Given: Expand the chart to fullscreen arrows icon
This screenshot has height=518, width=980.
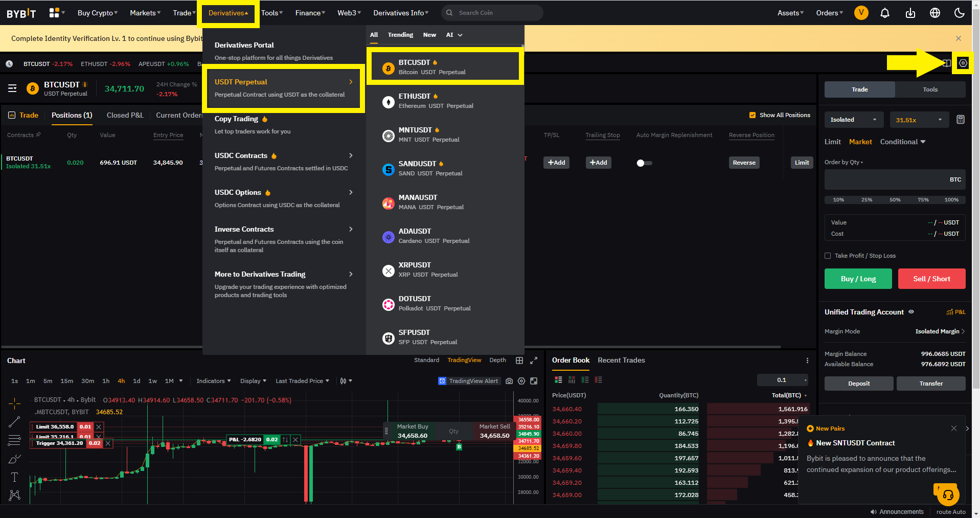Looking at the screenshot, I should pyautogui.click(x=534, y=361).
